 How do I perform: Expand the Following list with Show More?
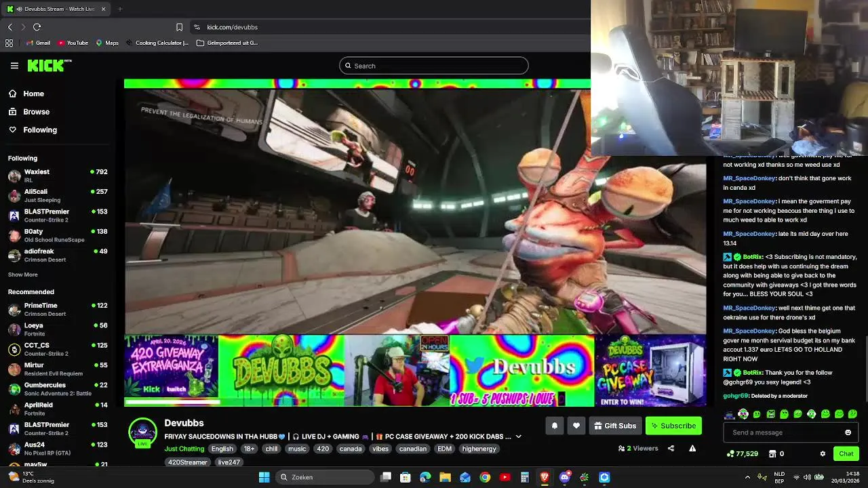click(23, 274)
